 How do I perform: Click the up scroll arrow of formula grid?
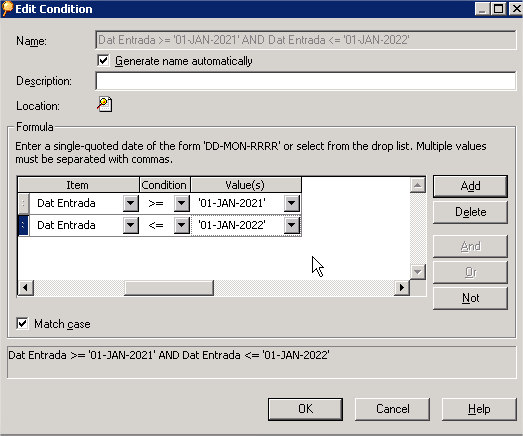pos(418,185)
